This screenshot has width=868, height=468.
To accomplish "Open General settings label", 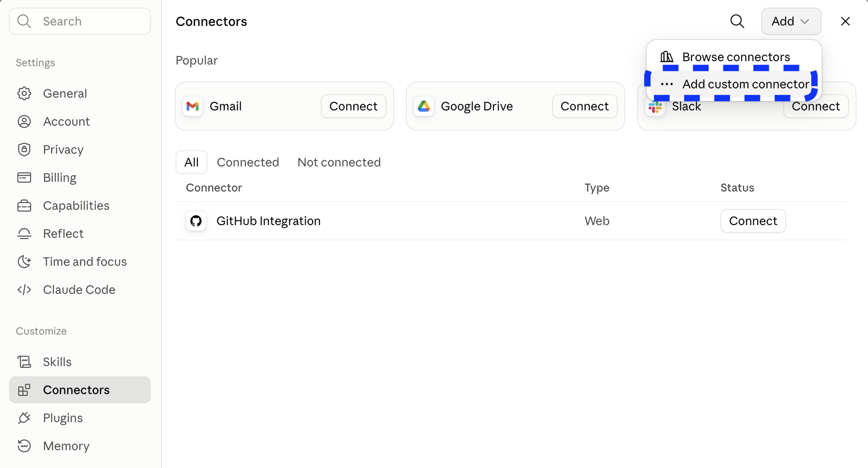I will coord(65,93).
